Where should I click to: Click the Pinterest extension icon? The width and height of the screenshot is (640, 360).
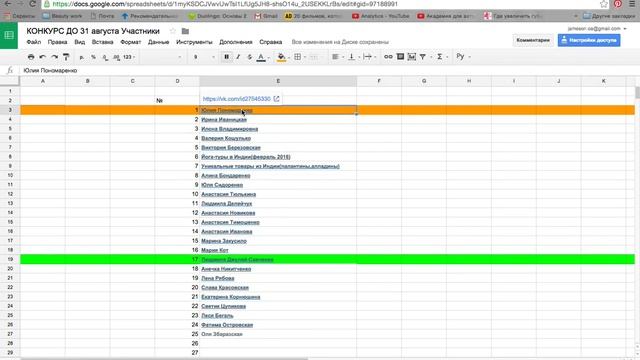coord(618,4)
